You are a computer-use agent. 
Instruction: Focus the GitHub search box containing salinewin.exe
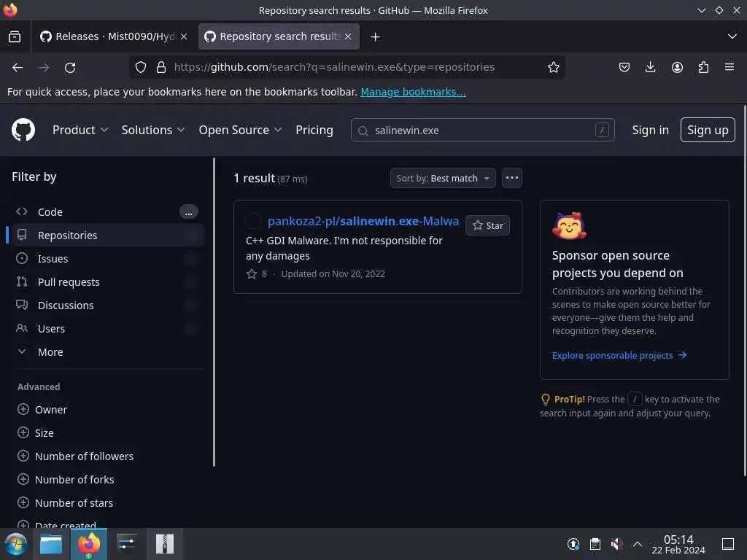(483, 130)
